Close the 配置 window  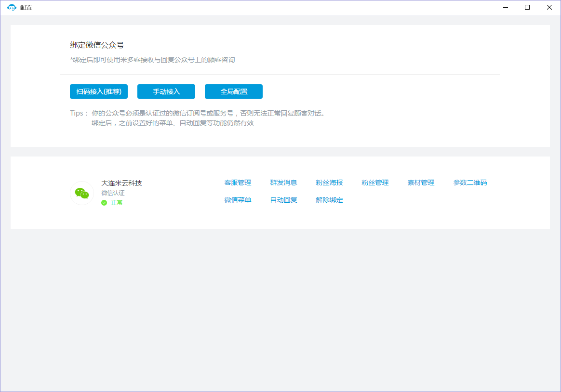(x=549, y=7)
